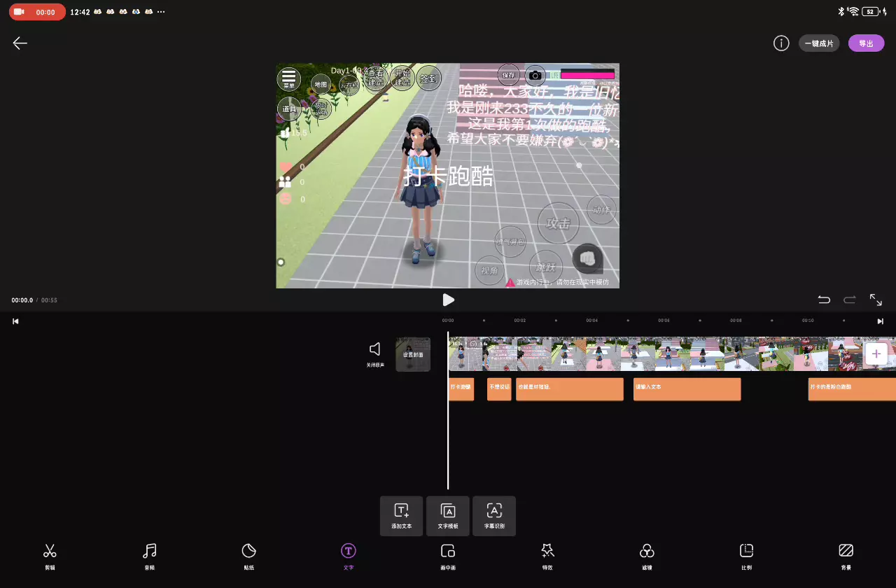Tap the 一键成片 button
Viewport: 896px width, 588px height.
[x=819, y=43]
